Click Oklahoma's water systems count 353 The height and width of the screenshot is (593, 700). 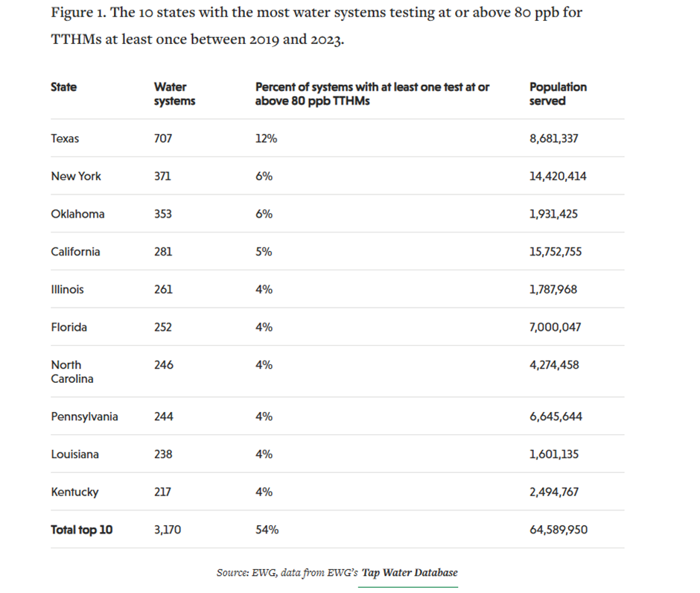[163, 214]
